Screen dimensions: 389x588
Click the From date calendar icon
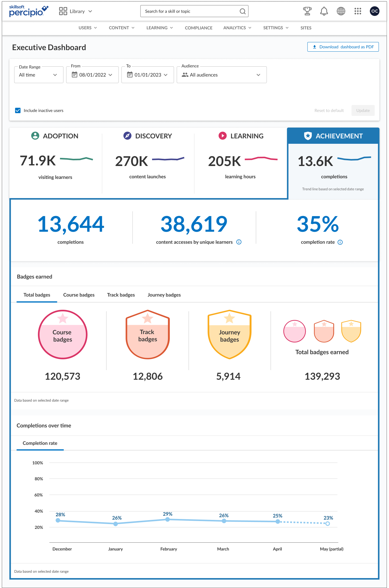[74, 74]
